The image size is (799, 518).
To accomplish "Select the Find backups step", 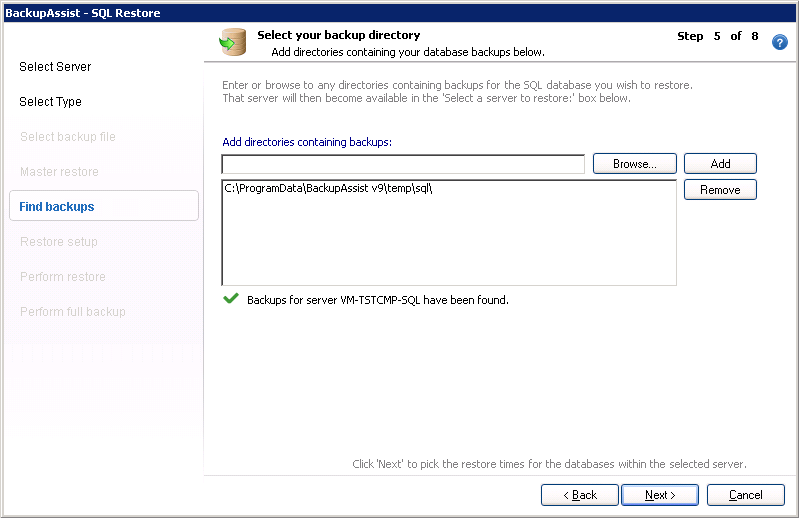I will [x=104, y=206].
